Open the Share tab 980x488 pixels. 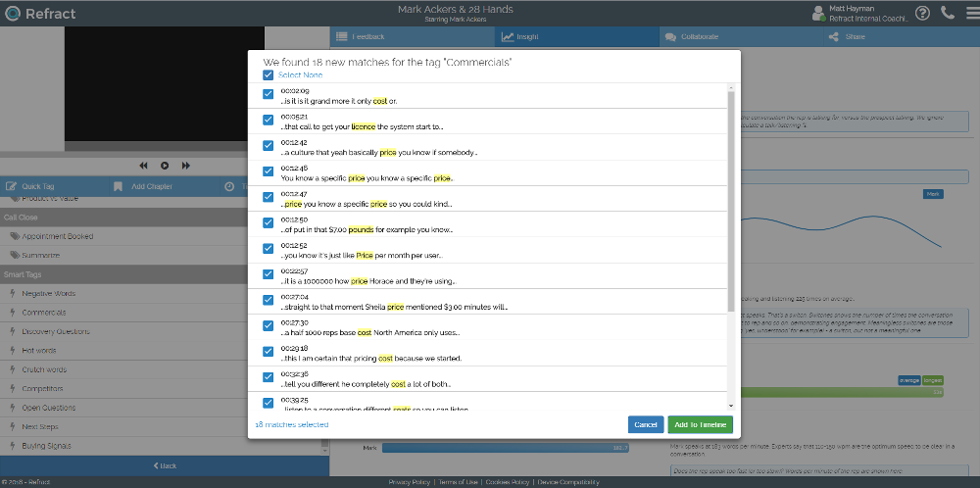(x=902, y=36)
